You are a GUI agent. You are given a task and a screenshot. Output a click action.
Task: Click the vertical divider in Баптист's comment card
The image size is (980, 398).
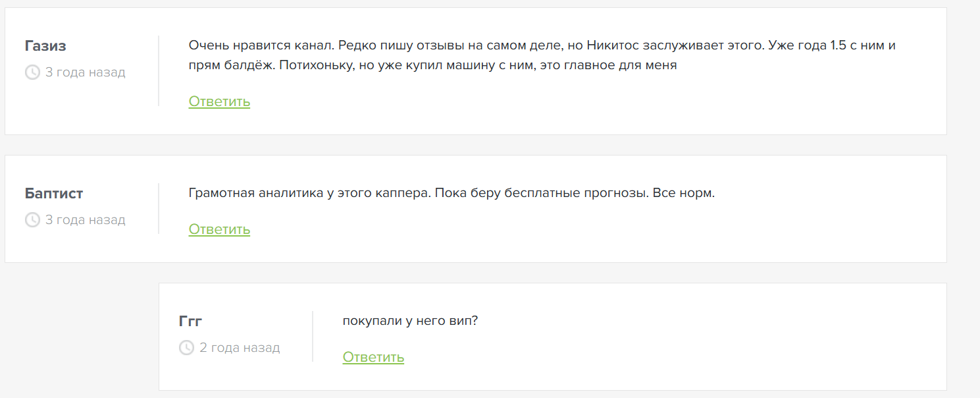pos(159,208)
